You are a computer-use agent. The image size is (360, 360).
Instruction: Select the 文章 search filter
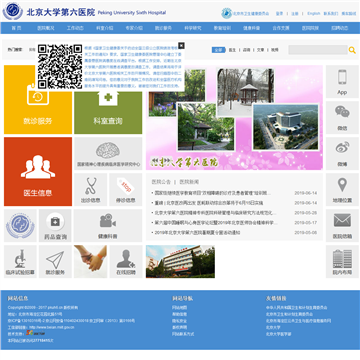(260, 50)
